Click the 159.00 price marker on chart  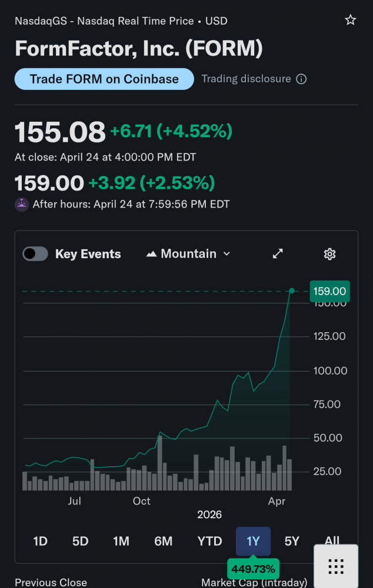329,291
